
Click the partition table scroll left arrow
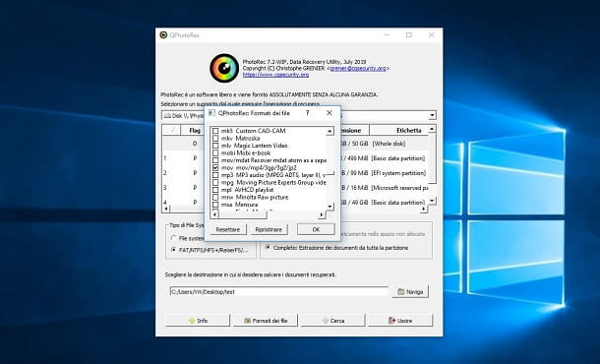pos(166,209)
